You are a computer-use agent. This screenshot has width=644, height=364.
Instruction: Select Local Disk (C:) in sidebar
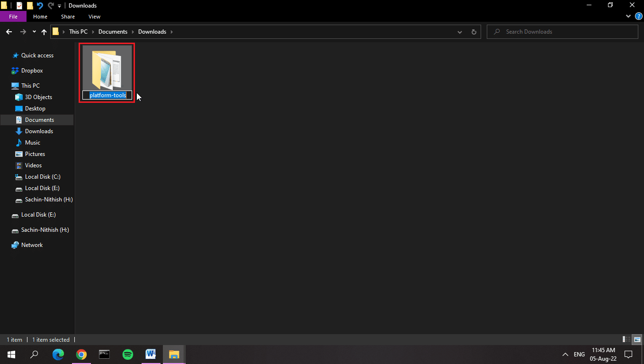[x=43, y=177]
